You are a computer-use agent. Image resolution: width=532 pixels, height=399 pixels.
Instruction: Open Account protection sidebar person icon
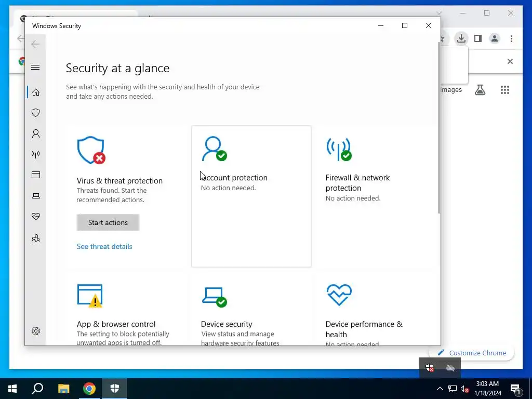[x=36, y=134]
